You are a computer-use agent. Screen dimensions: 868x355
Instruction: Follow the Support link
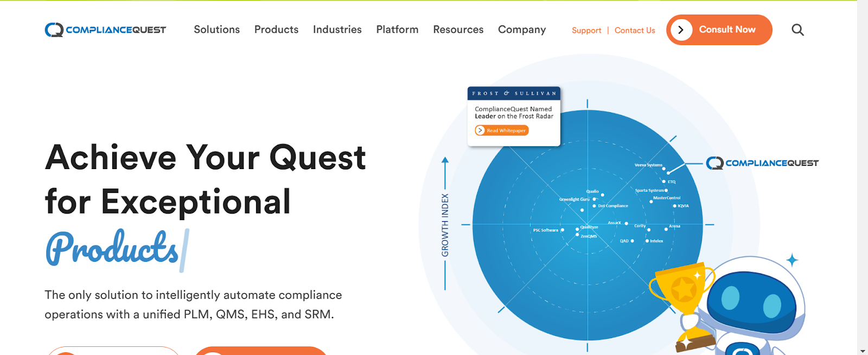pos(586,30)
